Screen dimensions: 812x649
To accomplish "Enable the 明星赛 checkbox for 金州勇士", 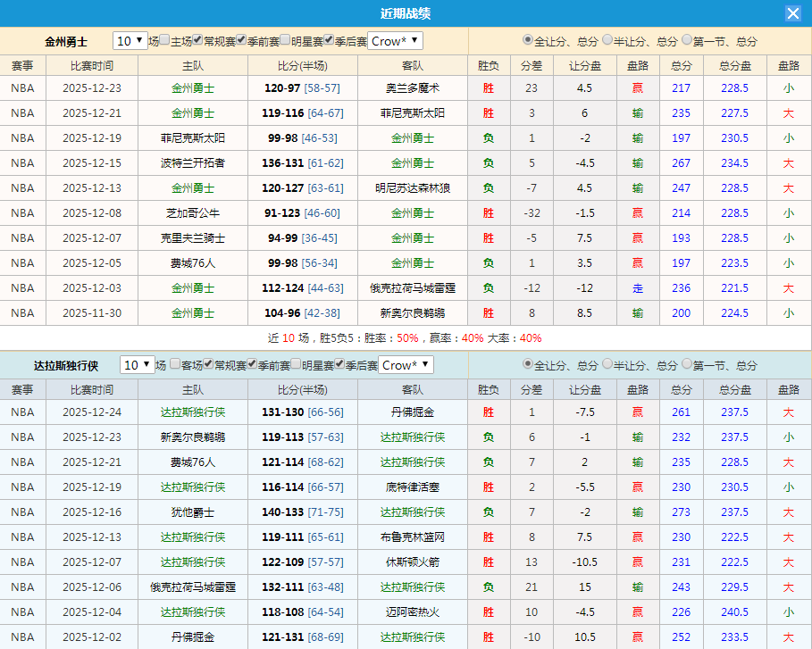I will pyautogui.click(x=284, y=40).
